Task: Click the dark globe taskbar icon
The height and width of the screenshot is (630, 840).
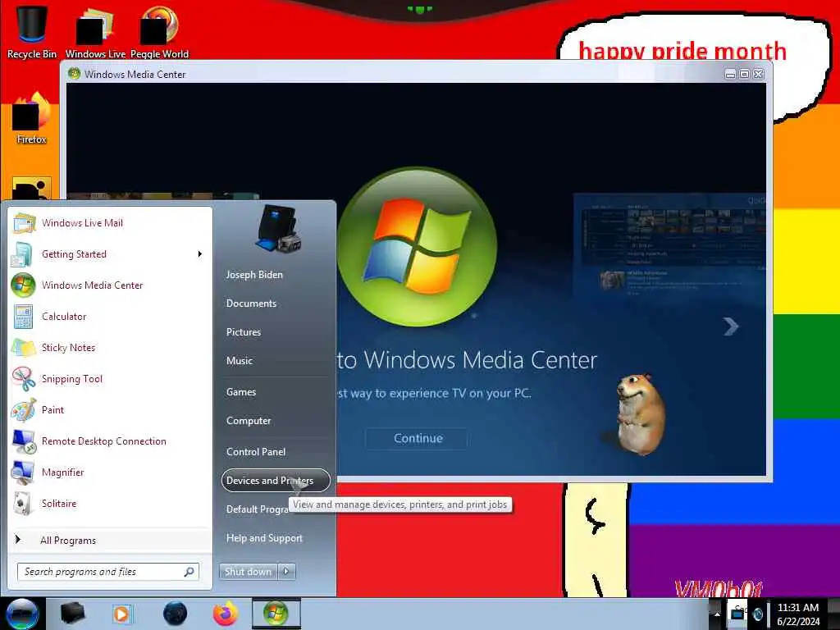Action: pyautogui.click(x=176, y=614)
